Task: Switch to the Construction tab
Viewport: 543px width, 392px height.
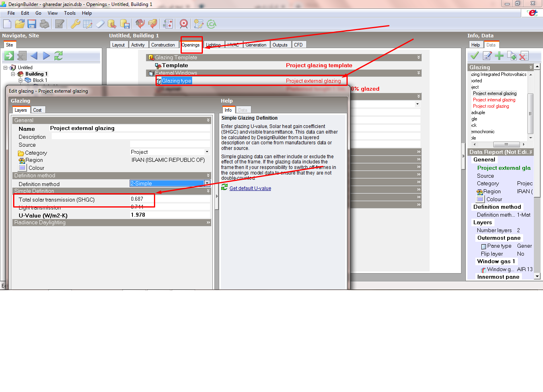Action: 163,45
